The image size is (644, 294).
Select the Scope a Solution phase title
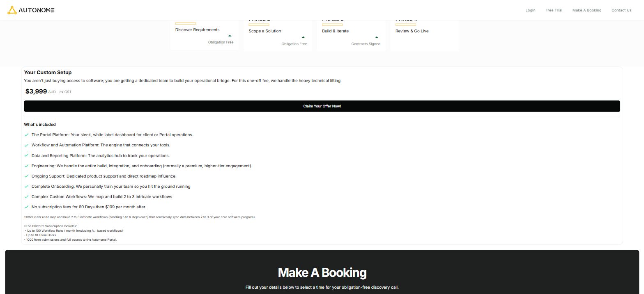click(265, 31)
